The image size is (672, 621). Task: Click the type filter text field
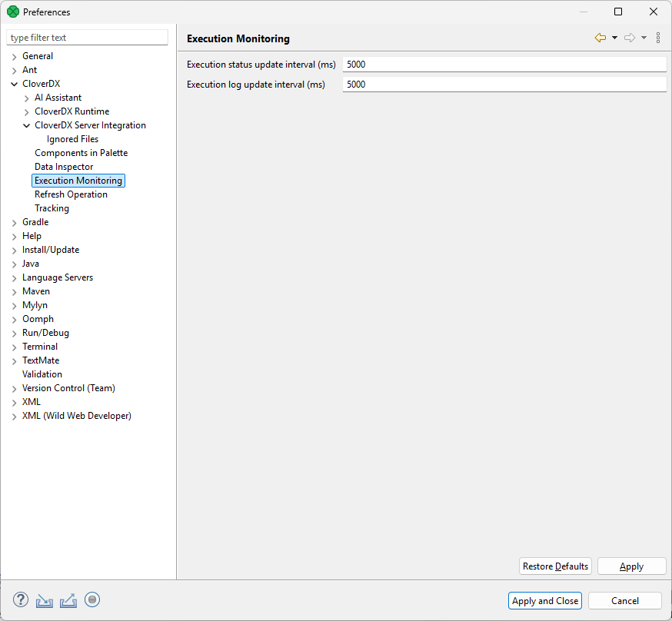click(87, 37)
